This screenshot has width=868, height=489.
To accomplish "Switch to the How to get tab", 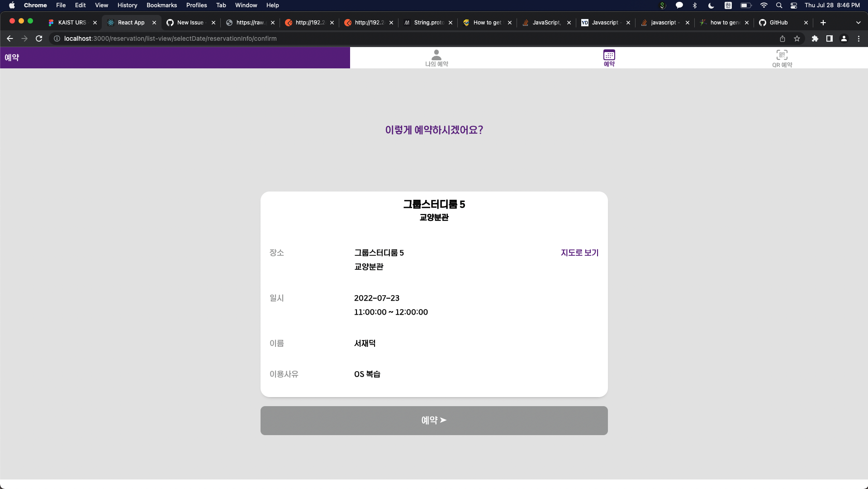I will (487, 23).
